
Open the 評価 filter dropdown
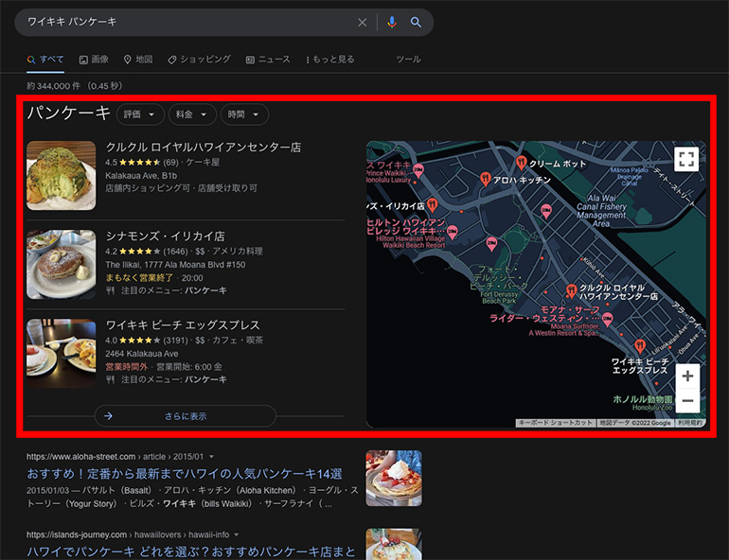[x=140, y=114]
